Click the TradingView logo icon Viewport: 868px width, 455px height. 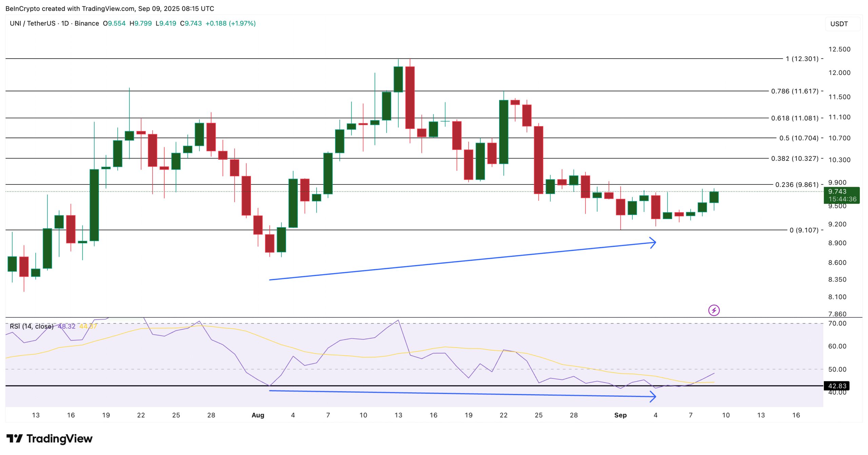coord(14,438)
